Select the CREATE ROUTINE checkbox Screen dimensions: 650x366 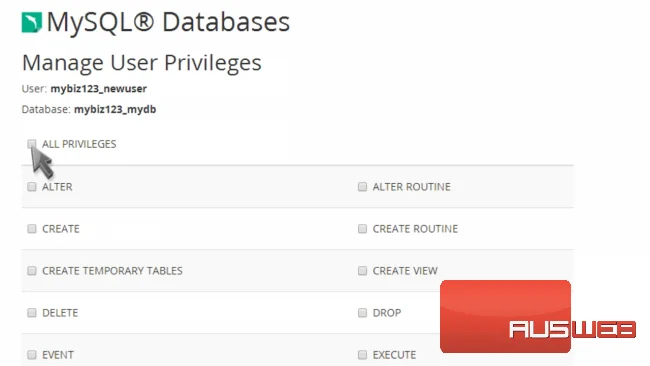coord(362,229)
